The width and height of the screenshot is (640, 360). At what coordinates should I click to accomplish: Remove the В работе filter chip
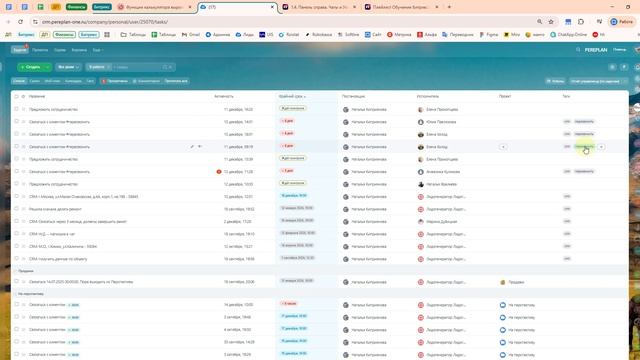[109, 67]
